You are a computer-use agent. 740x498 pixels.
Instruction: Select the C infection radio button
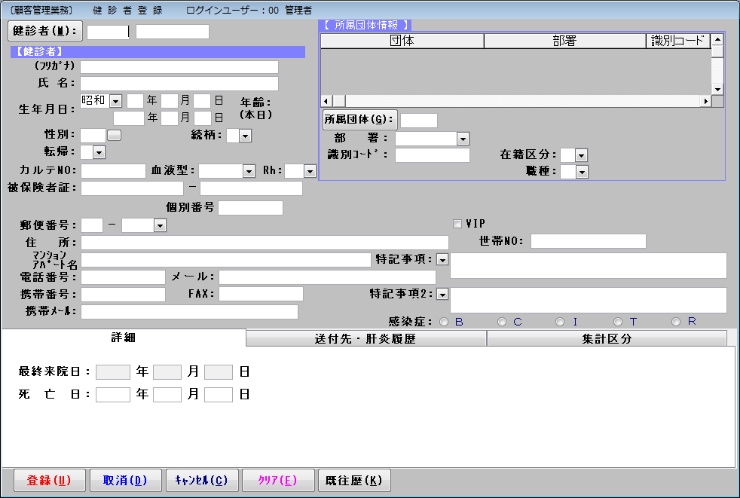coord(503,321)
